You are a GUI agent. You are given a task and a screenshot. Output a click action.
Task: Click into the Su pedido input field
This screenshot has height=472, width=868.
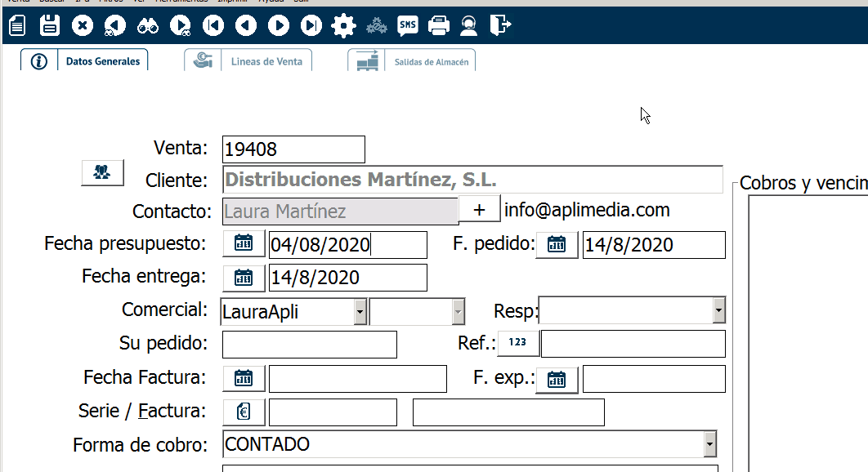[309, 345]
